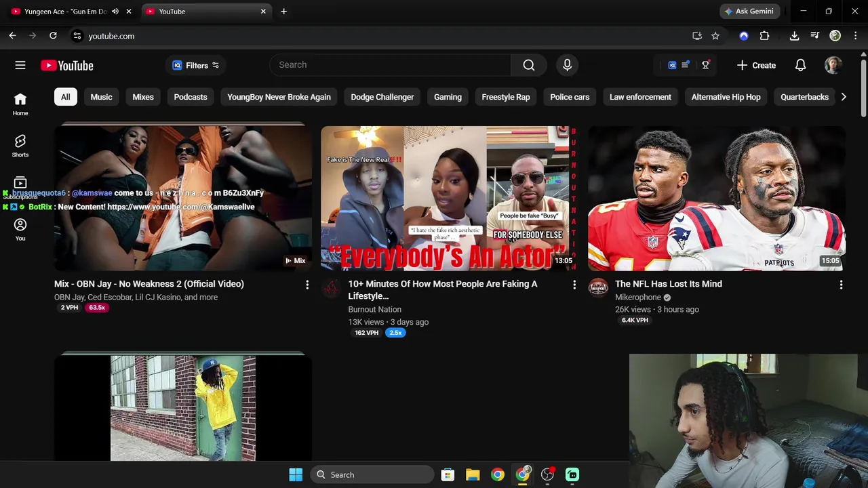
Task: Open more options for OBN Jay mix
Action: tap(307, 285)
